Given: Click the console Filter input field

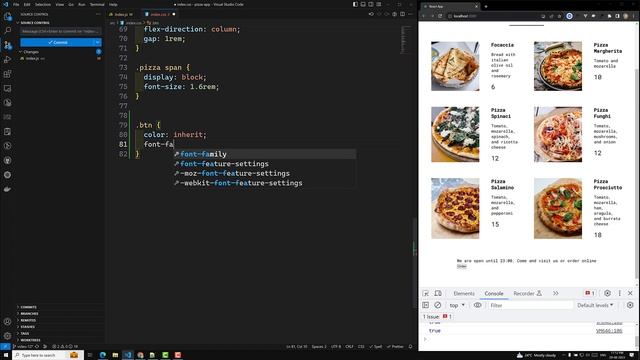Looking at the screenshot, I should point(530,305).
